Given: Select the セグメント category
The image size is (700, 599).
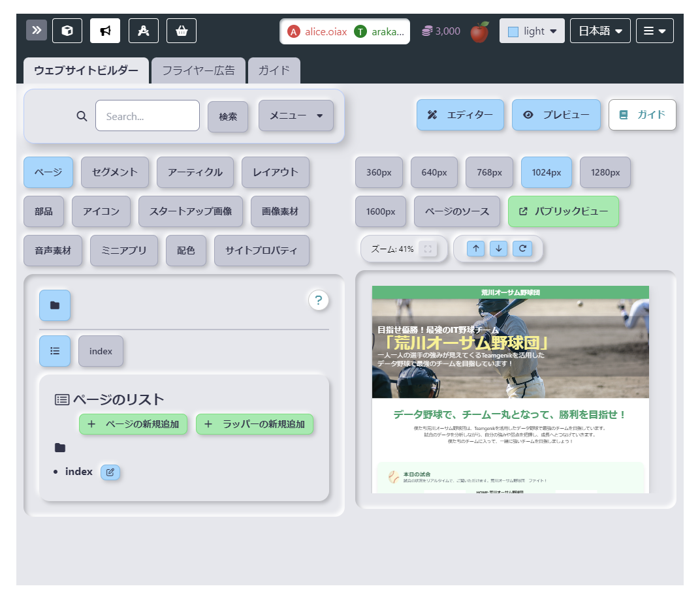Looking at the screenshot, I should (115, 172).
